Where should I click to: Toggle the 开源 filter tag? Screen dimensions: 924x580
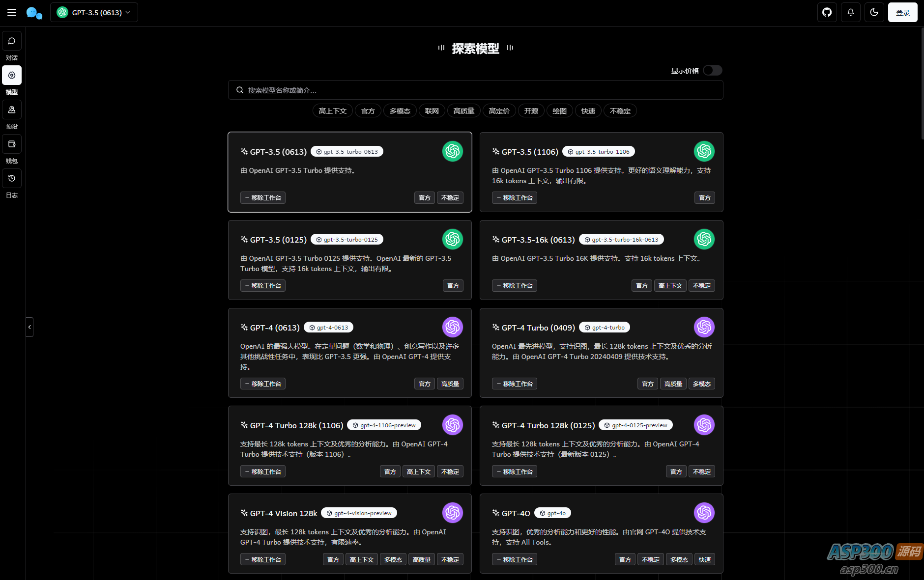531,111
